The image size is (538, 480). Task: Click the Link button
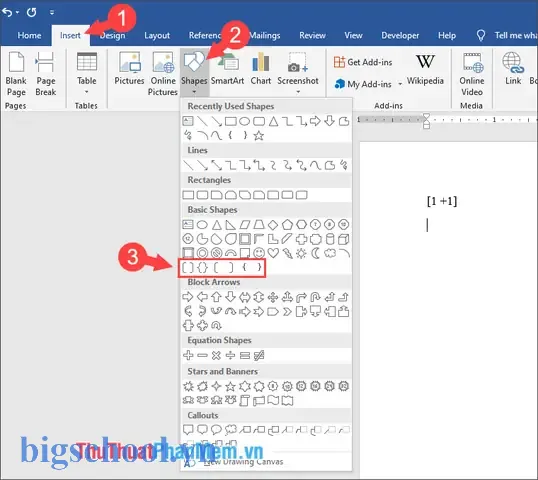click(x=513, y=68)
